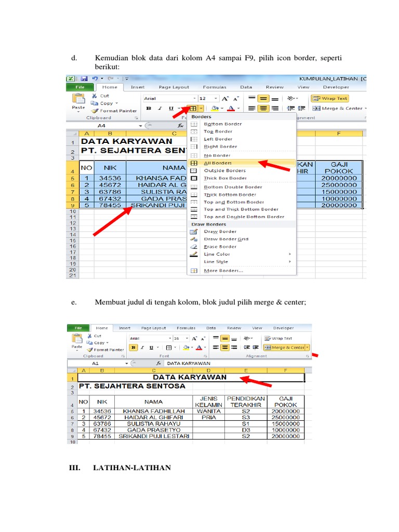The width and height of the screenshot is (399, 532).
Task: Toggle Italic in upper Excel ribbon
Action: (160, 108)
